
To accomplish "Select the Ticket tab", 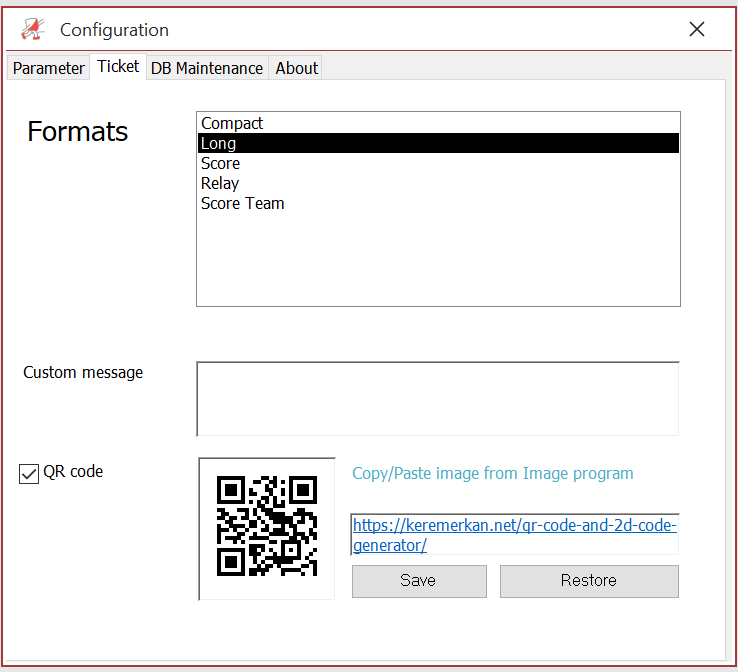I will (118, 66).
